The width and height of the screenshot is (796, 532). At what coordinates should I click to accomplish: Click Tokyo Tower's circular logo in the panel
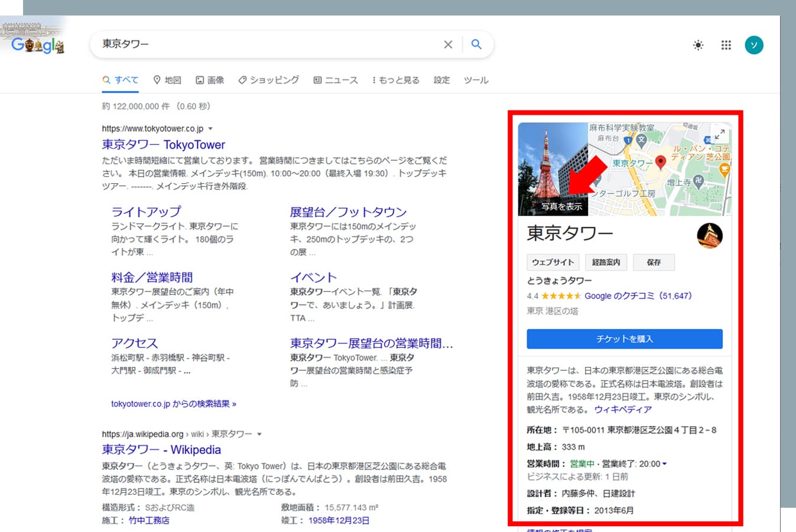(710, 236)
